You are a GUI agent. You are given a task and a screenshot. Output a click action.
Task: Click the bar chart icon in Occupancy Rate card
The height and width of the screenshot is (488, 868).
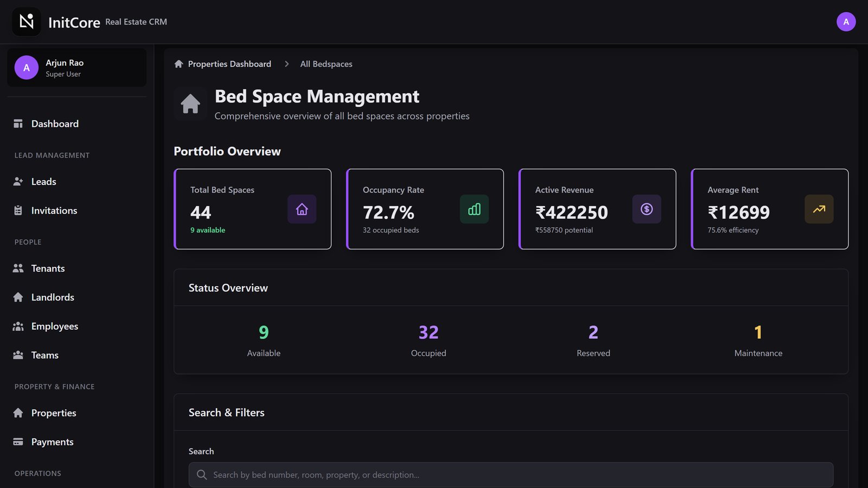475,209
